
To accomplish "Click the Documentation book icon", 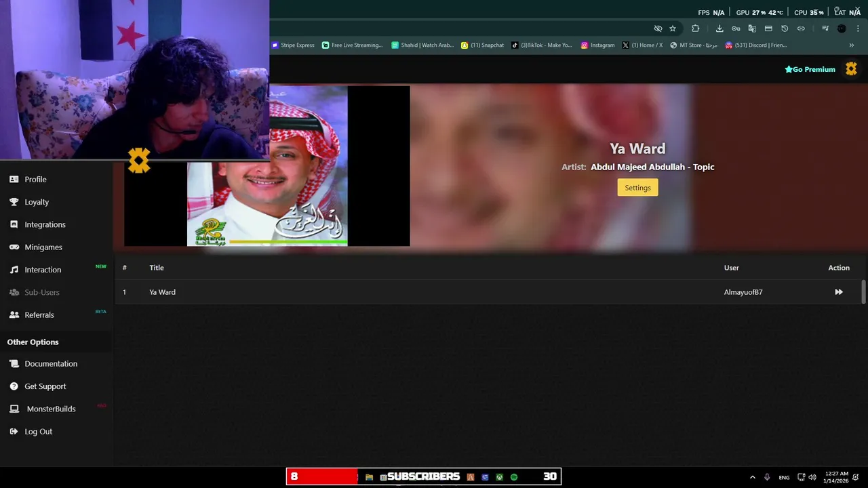I will [14, 364].
